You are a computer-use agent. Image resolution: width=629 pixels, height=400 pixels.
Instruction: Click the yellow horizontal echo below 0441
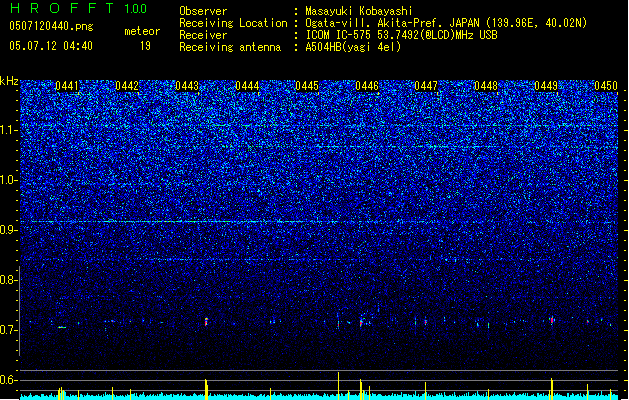pos(62,327)
